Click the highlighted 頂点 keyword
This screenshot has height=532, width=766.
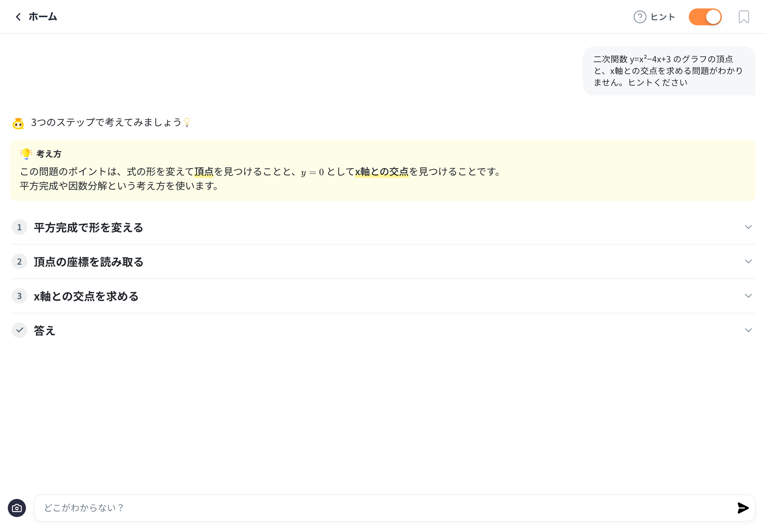tap(204, 172)
